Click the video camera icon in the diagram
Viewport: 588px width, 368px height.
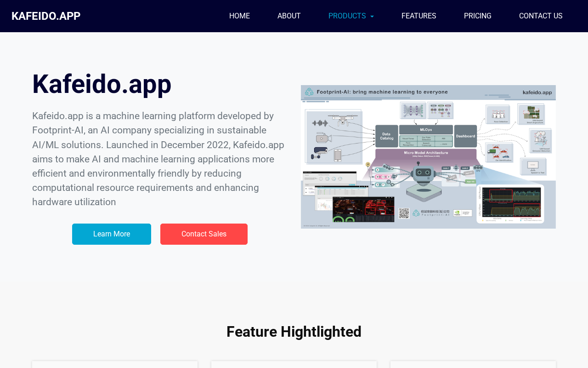pos(323,138)
